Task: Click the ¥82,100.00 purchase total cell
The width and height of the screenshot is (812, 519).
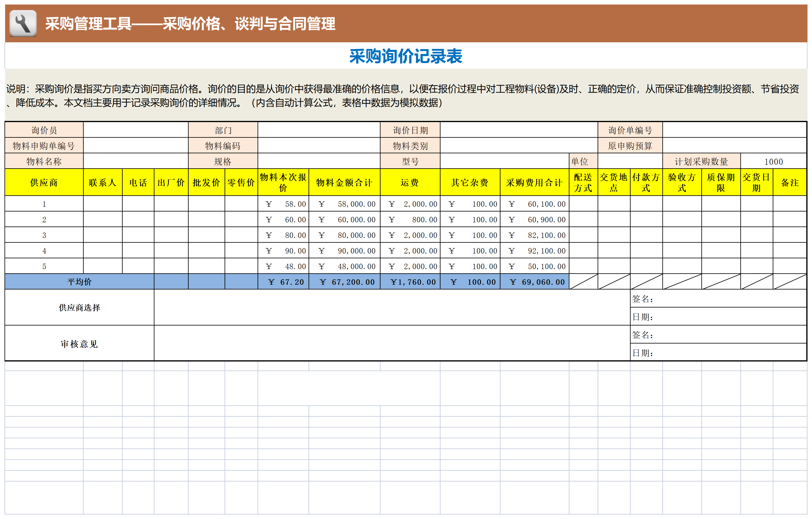Action: click(534, 235)
